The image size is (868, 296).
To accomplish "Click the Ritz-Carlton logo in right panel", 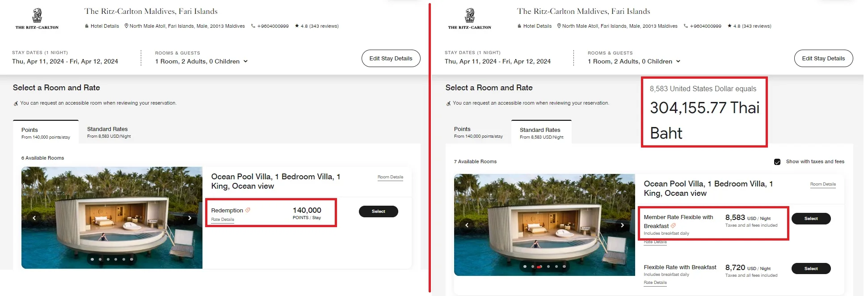I will pyautogui.click(x=470, y=19).
